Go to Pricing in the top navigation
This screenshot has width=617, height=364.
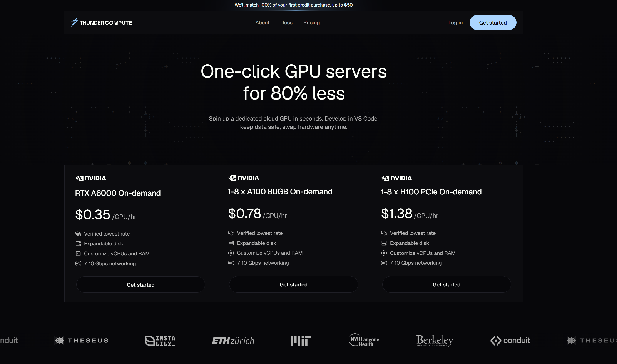point(311,23)
